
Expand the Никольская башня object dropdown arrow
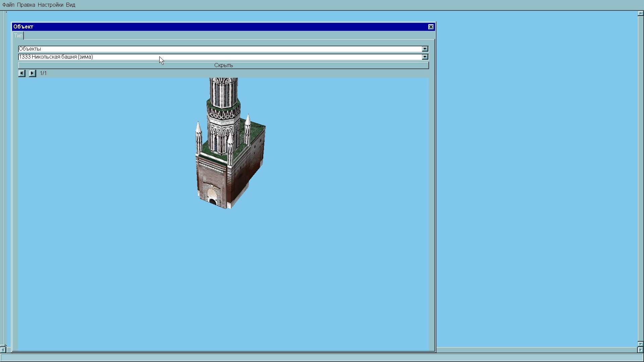coord(425,57)
